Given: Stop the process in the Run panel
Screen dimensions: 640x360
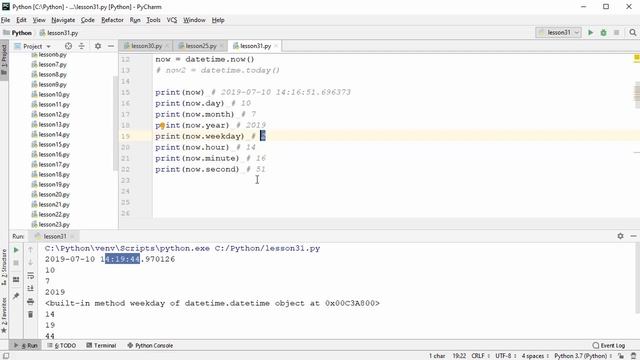Looking at the screenshot, I should point(16,263).
